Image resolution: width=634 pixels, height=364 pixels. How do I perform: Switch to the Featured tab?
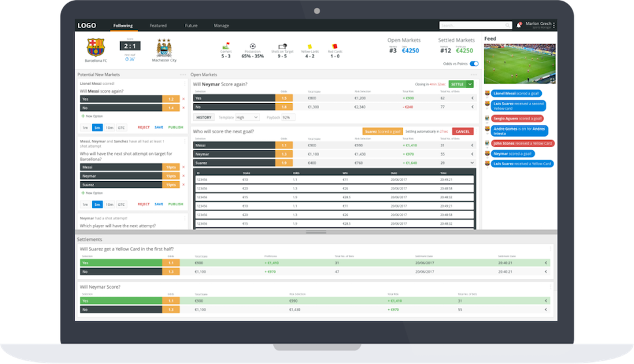coord(158,25)
